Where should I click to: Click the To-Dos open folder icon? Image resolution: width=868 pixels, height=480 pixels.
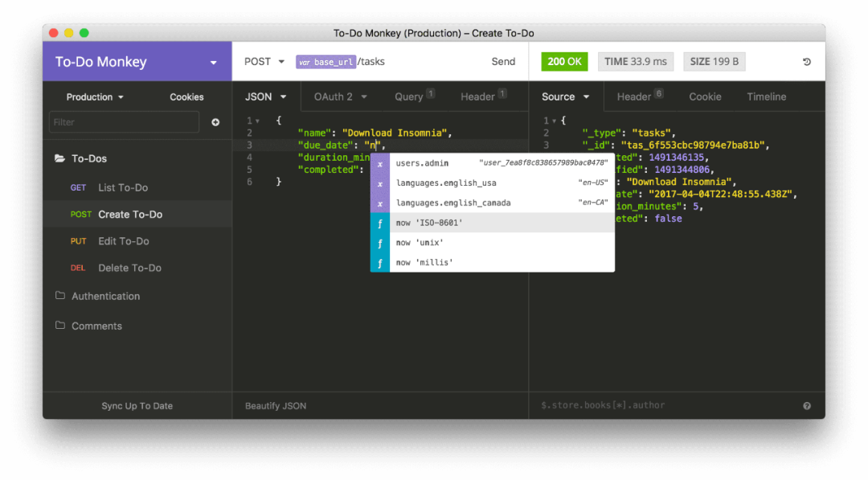(59, 158)
